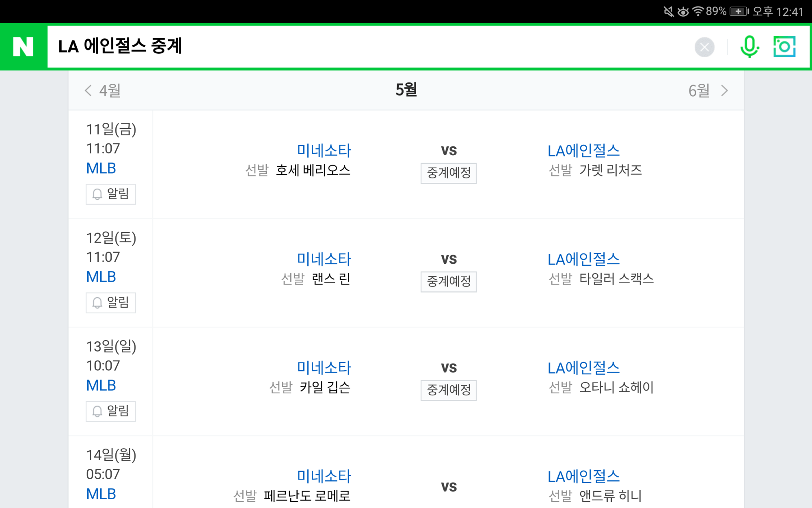Clear the search text with X button

pos(704,47)
